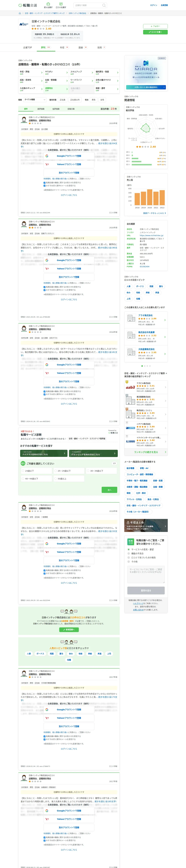
Task: Click ボーナス topic tag in sidebar
Action: 140,286
